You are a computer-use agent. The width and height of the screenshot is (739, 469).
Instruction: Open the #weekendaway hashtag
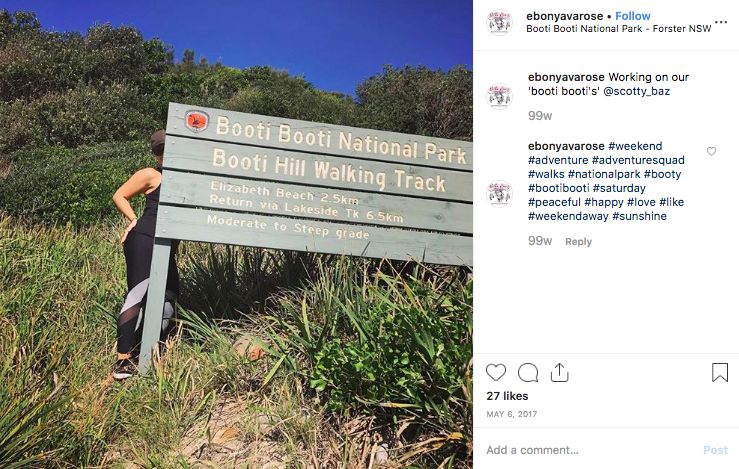568,216
